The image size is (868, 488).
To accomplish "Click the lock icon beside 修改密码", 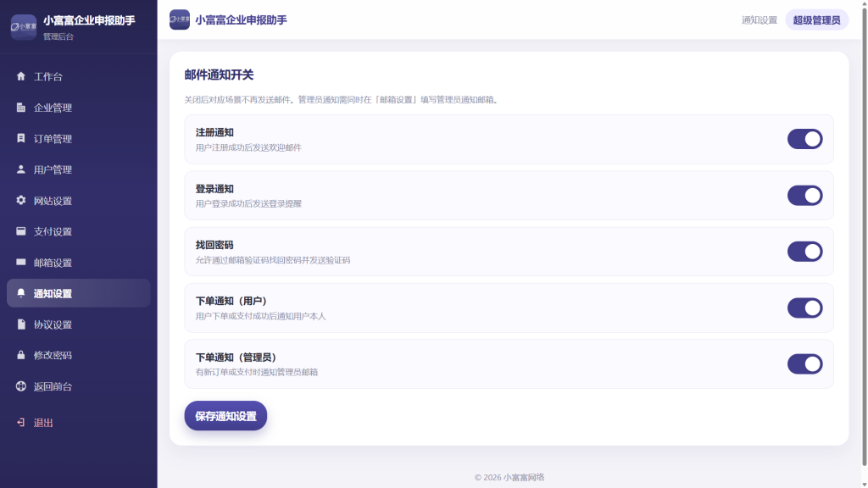I will pyautogui.click(x=21, y=355).
